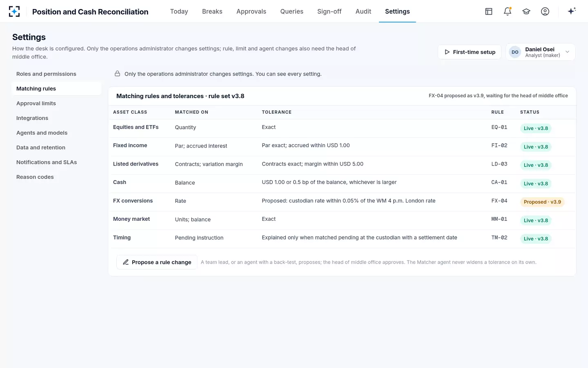Screen dimensions: 588x368
Task: Open Notifications and SLAs settings
Action: point(56,162)
